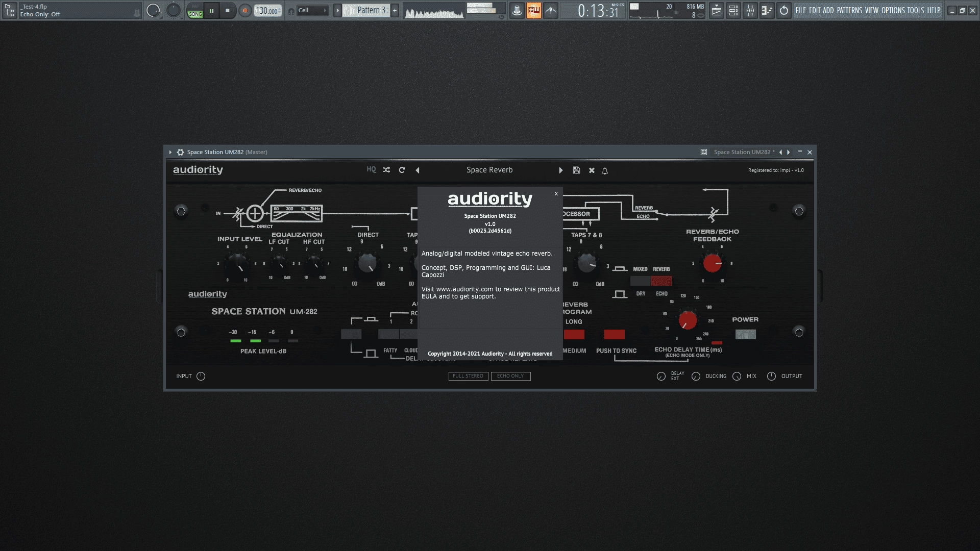Open the Mixer window icon

750,10
